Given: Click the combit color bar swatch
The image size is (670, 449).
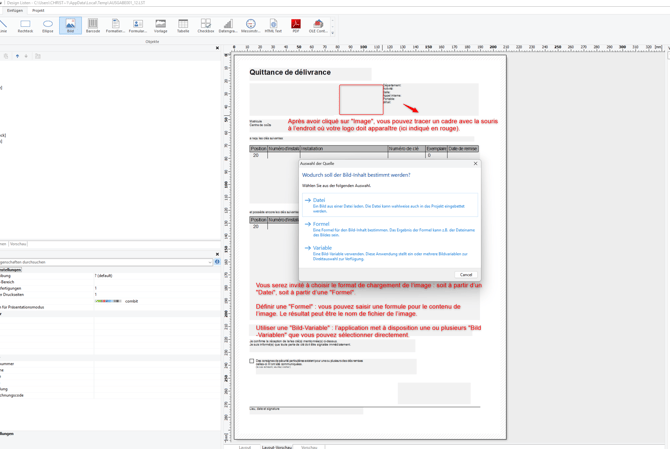Looking at the screenshot, I should (x=107, y=301).
